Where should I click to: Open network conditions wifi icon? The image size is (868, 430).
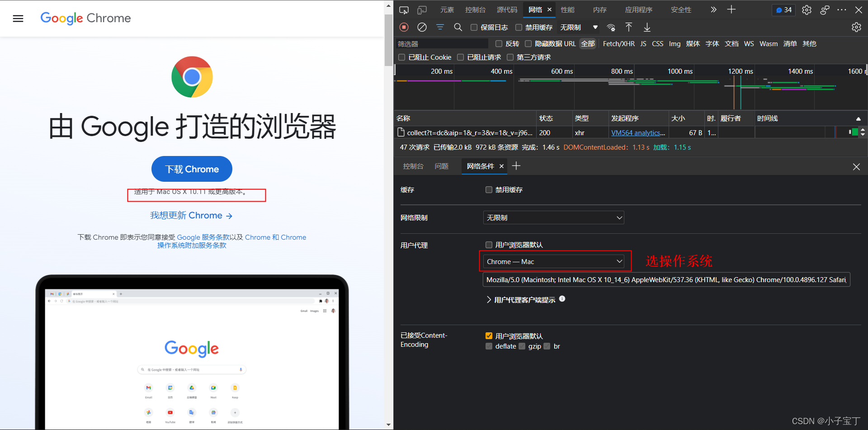(x=611, y=27)
